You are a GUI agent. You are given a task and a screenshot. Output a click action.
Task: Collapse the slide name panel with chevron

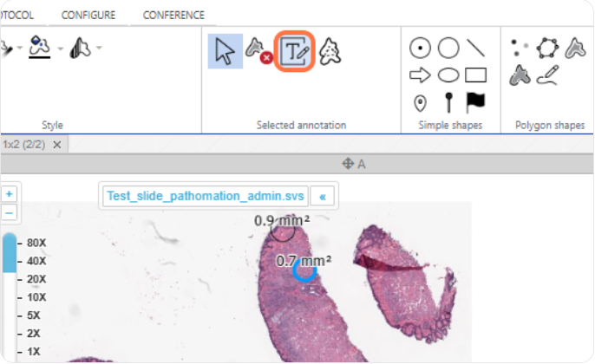point(323,197)
